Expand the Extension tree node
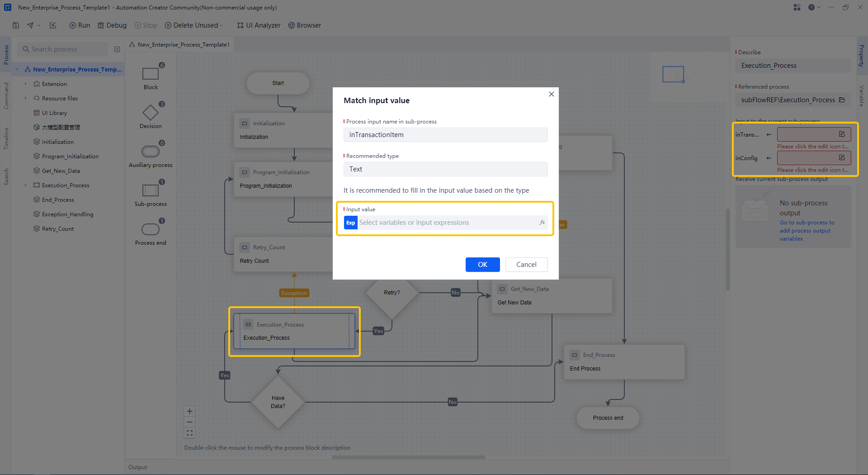The width and height of the screenshot is (868, 475). [x=26, y=84]
